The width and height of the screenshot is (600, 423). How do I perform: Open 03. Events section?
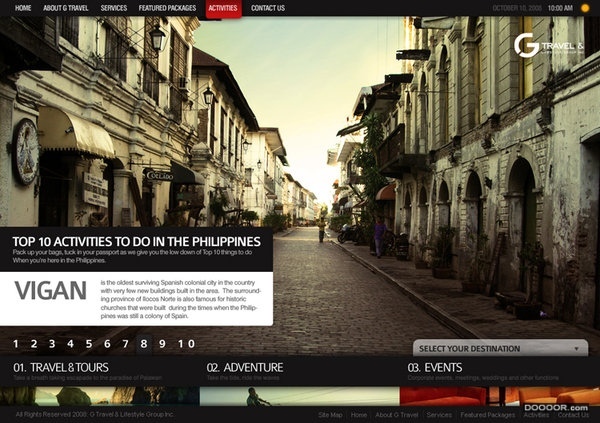435,367
